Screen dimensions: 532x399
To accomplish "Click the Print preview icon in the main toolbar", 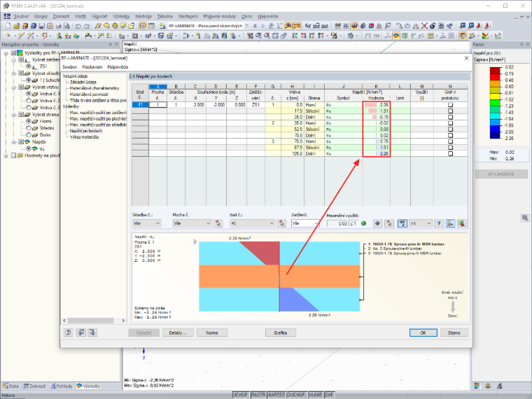I will tap(66, 26).
